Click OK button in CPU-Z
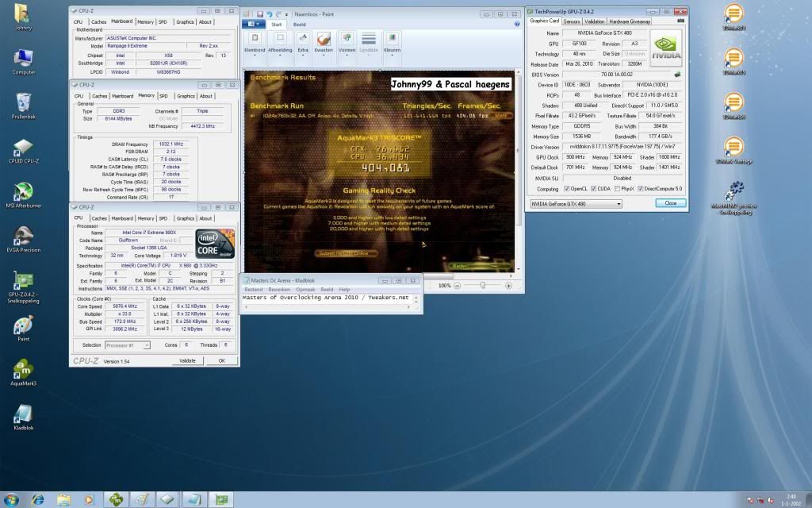This screenshot has height=508, width=812. click(x=222, y=361)
